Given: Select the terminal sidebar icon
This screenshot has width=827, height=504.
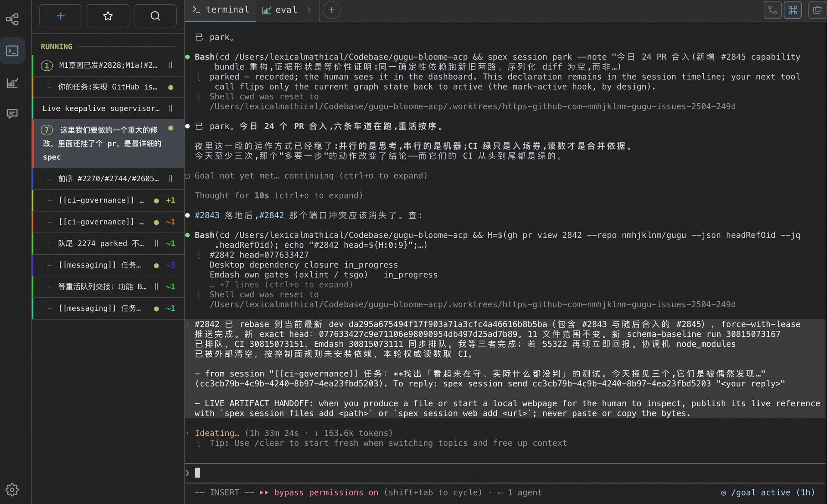Looking at the screenshot, I should [12, 51].
